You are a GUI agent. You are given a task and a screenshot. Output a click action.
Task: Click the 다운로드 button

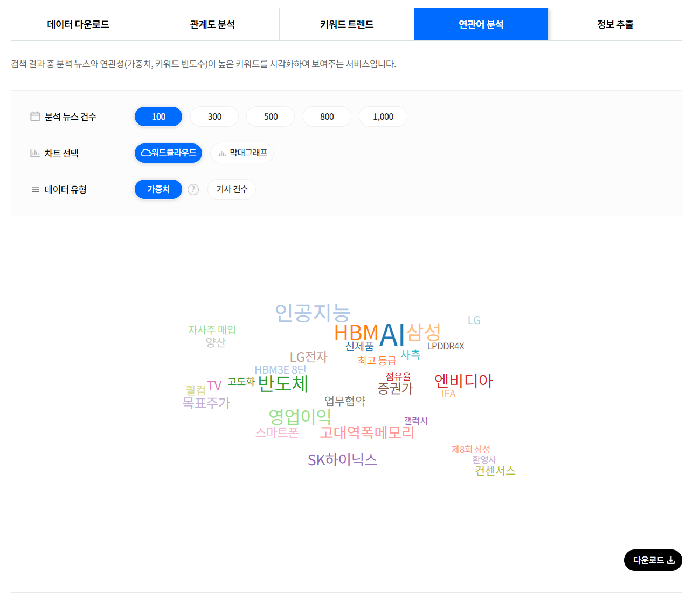point(653,560)
